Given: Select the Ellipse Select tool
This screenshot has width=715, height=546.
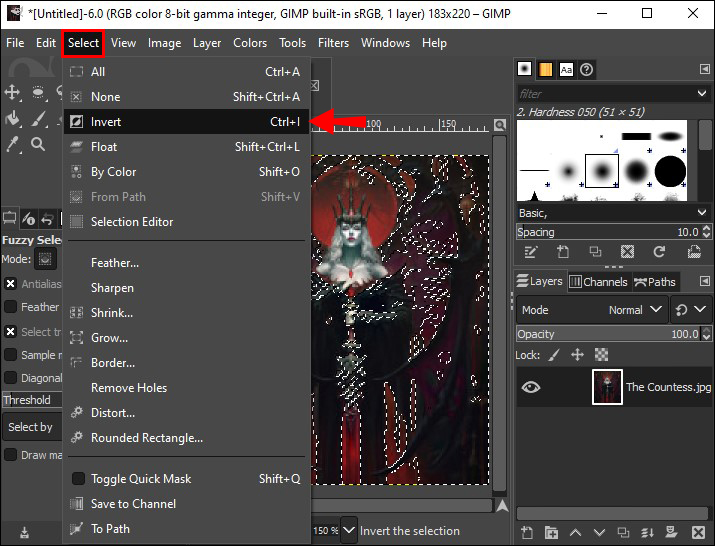Looking at the screenshot, I should pos(38,92).
